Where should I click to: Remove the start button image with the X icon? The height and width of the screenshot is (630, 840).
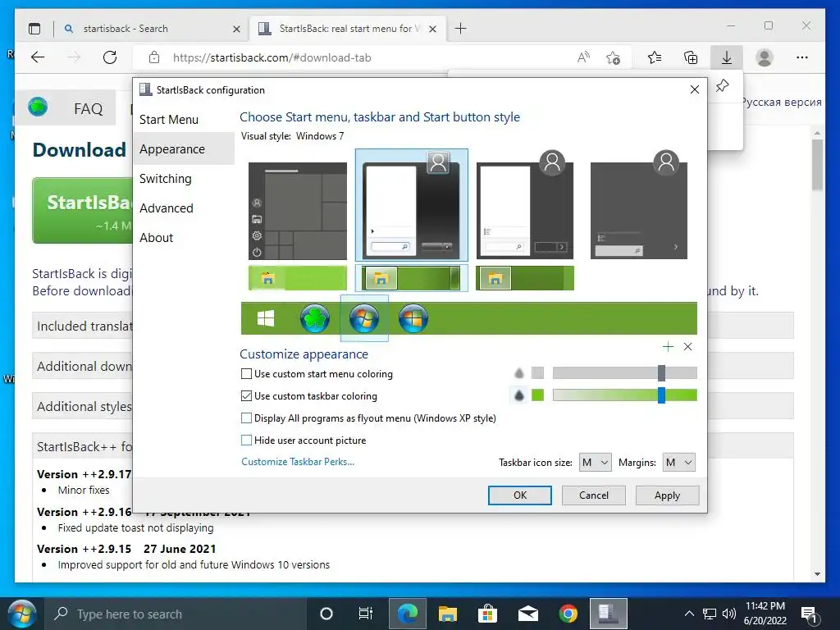click(x=688, y=347)
